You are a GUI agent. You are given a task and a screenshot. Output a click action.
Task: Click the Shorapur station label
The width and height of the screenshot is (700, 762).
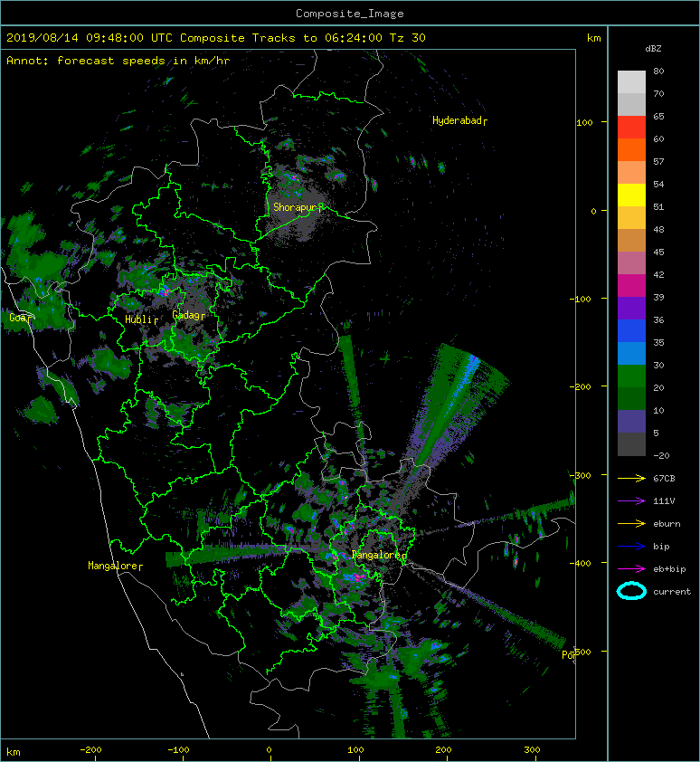pyautogui.click(x=295, y=207)
